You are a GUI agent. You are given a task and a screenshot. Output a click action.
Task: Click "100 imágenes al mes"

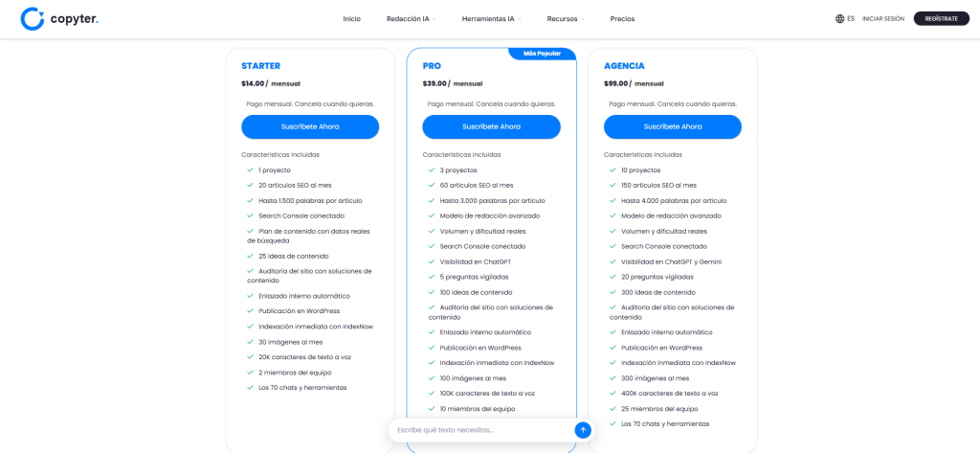click(x=473, y=378)
